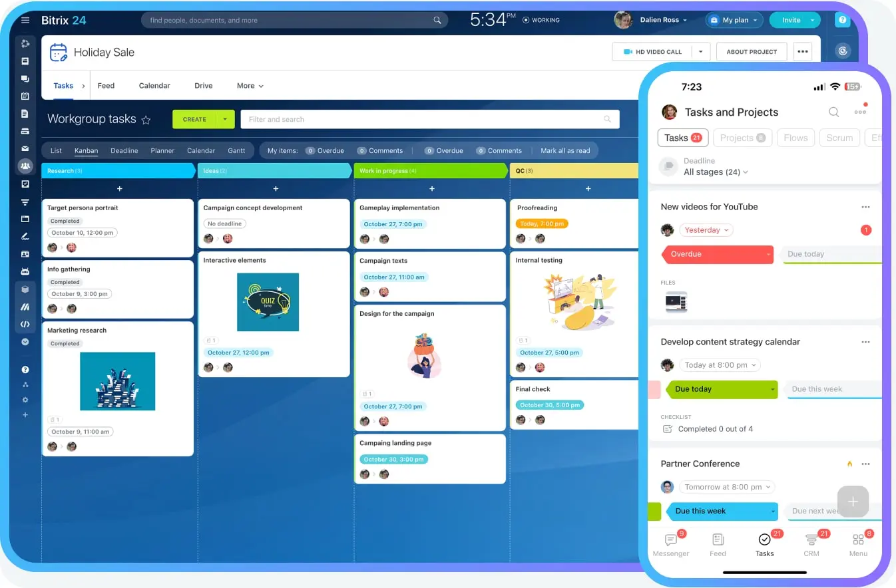Open the Messenger icon in mobile bottom bar
896x588 pixels.
click(x=671, y=544)
